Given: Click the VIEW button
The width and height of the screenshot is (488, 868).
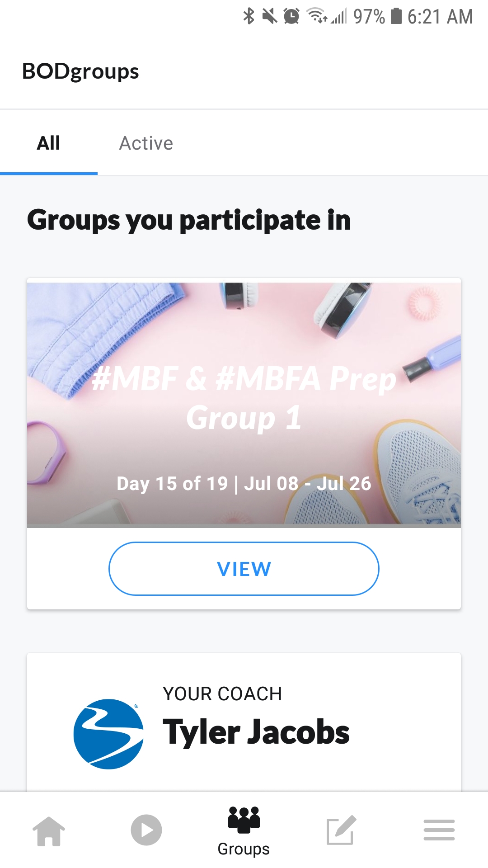Looking at the screenshot, I should coord(244,569).
